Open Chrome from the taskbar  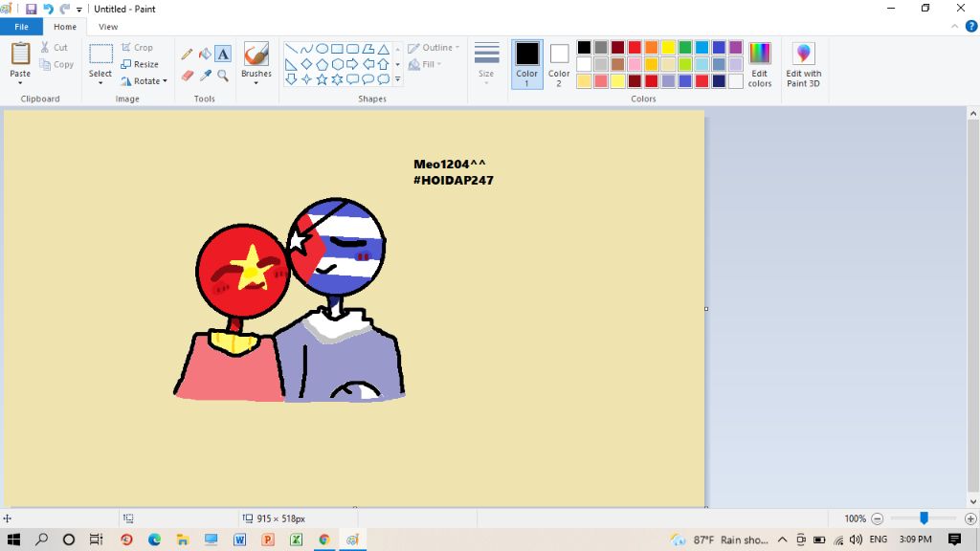[x=324, y=540]
